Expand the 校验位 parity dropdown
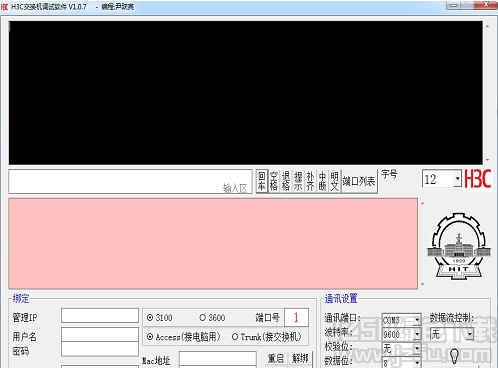Image resolution: width=498 pixels, height=368 pixels. [417, 349]
